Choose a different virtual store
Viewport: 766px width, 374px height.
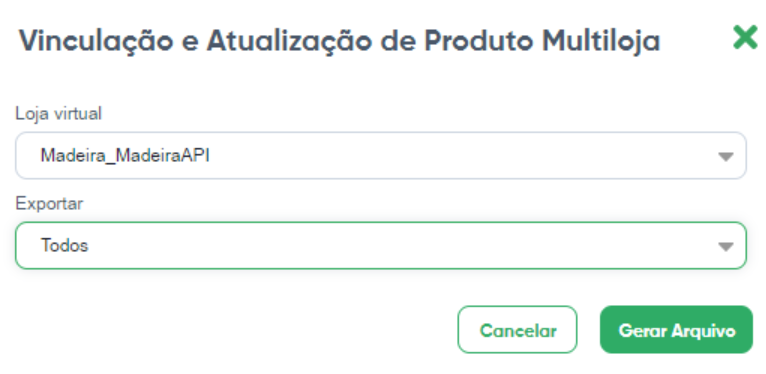(x=381, y=156)
